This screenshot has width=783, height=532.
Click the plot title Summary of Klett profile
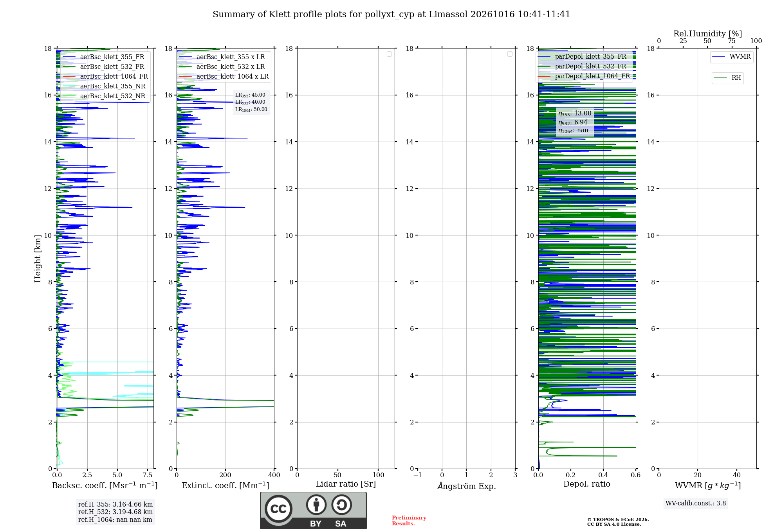[x=391, y=14]
